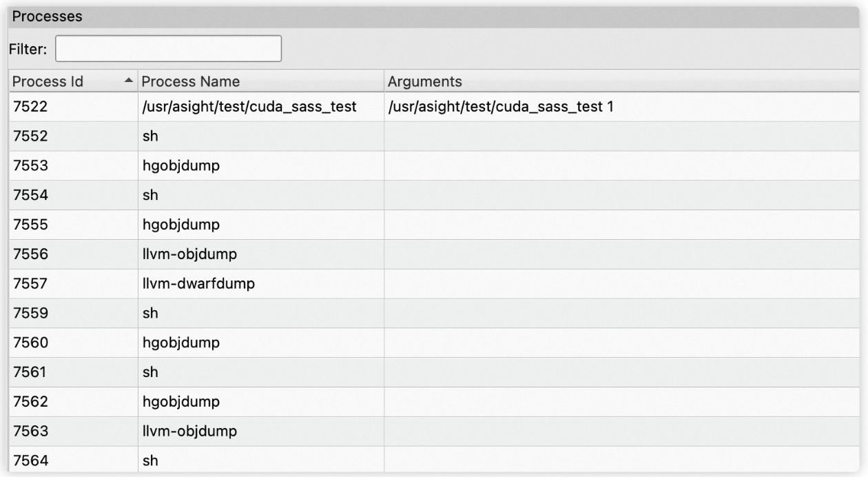Select process id 7557 cell

(x=72, y=283)
